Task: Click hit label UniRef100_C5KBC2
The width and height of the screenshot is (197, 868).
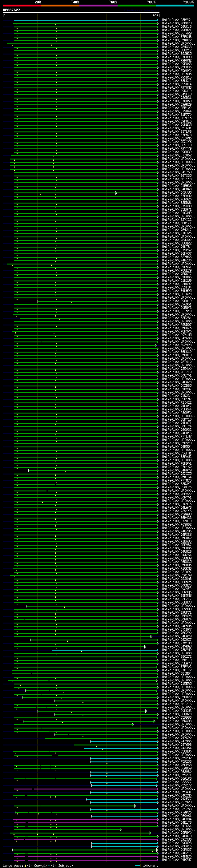Action: [176, 40]
